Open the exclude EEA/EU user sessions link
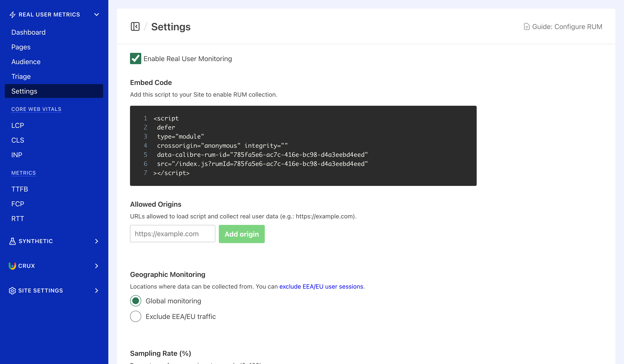The image size is (624, 364). [x=321, y=286]
